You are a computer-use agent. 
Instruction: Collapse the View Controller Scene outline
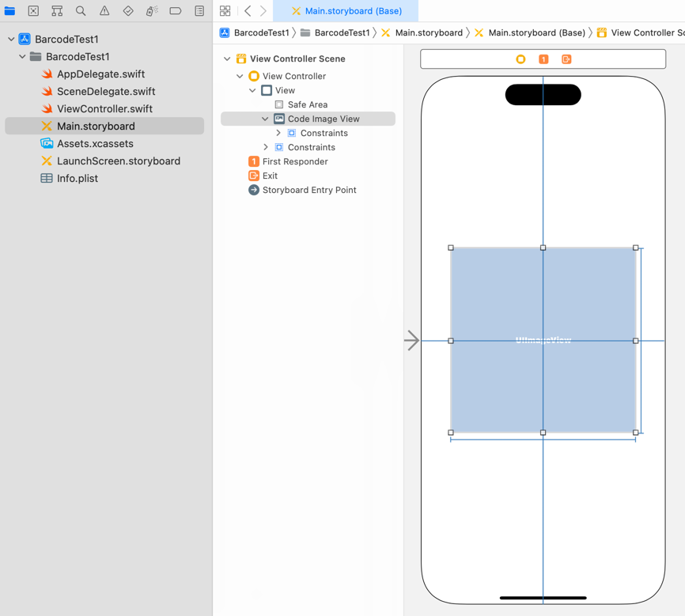click(227, 59)
